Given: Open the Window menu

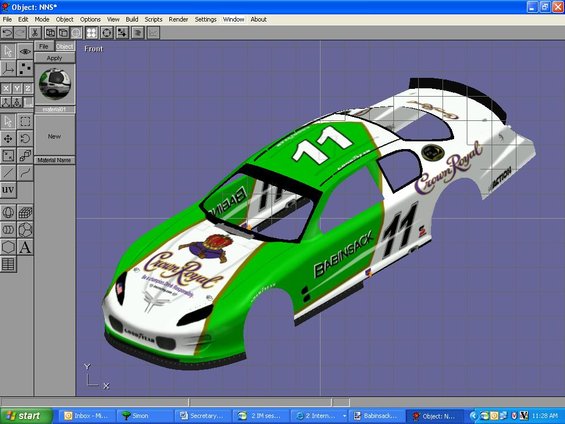Looking at the screenshot, I should click(x=233, y=19).
